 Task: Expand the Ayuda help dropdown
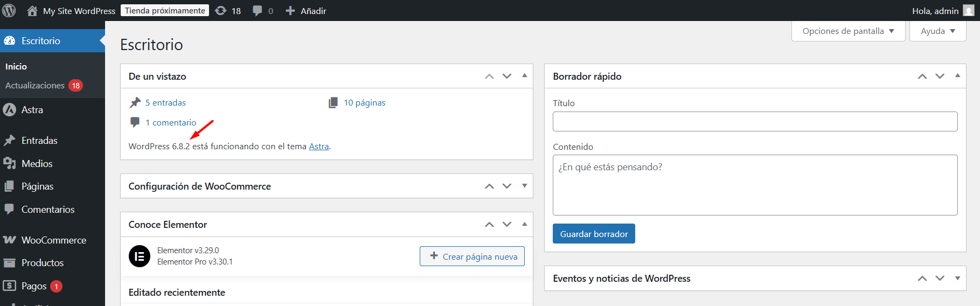937,31
